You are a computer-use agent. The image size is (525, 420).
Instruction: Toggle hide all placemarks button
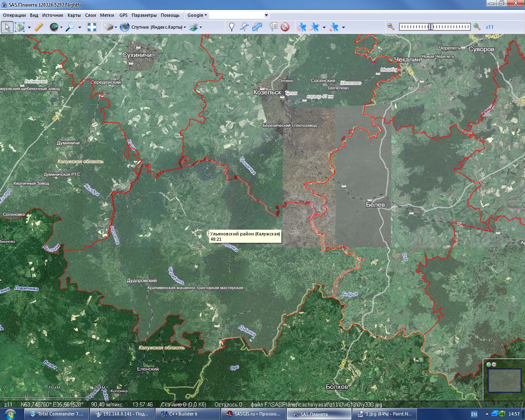pyautogui.click(x=285, y=27)
